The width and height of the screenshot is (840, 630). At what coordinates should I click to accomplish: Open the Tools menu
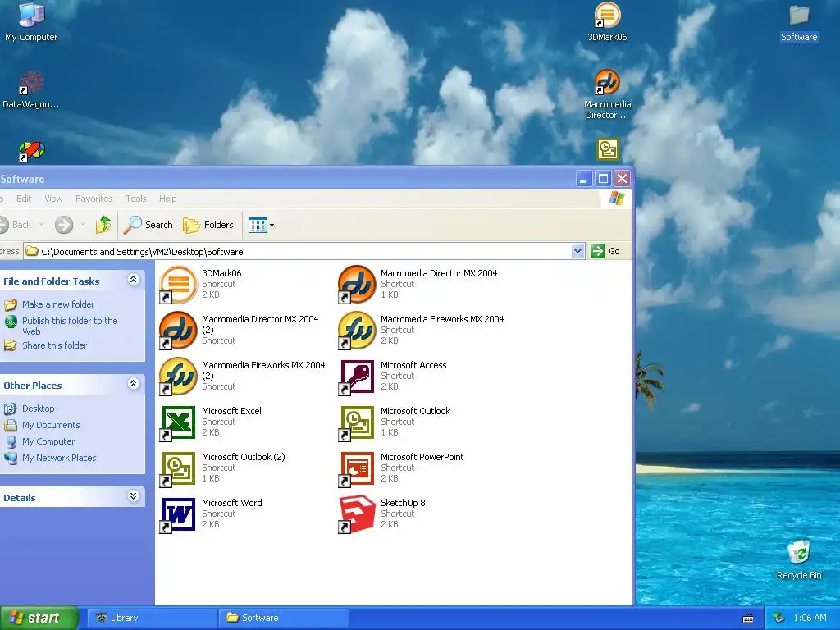[136, 199]
